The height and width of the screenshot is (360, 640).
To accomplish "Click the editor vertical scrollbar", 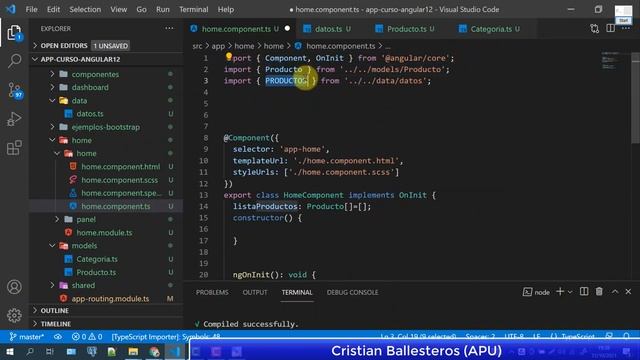I will [635, 98].
